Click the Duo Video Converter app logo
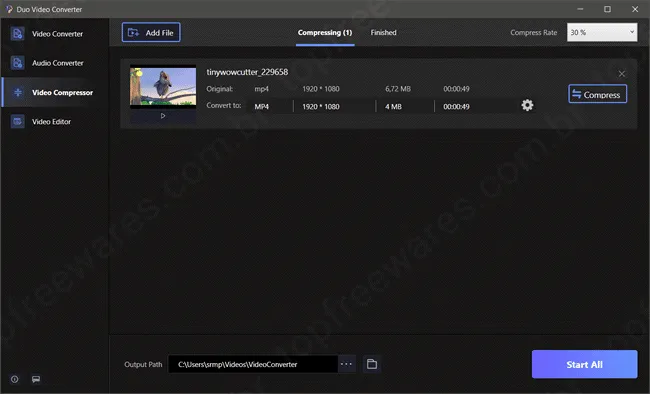The width and height of the screenshot is (650, 394). [9, 9]
